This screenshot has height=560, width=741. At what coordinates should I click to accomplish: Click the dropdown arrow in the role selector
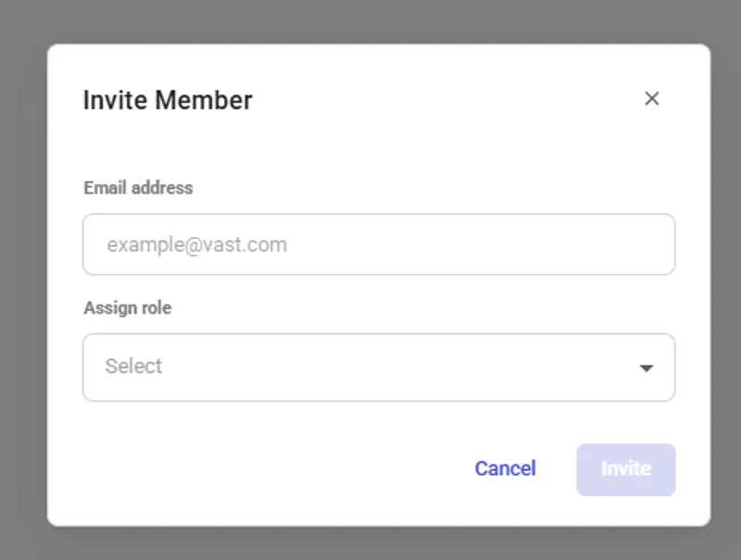(647, 367)
